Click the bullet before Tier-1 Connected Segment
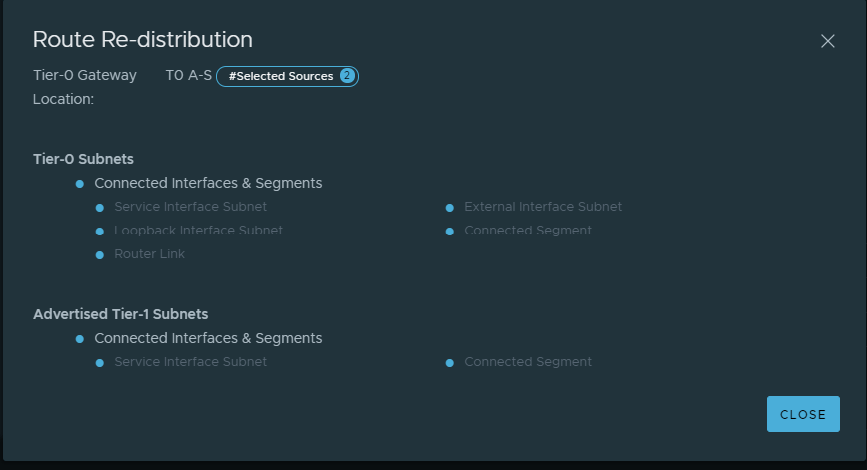The image size is (867, 470). coord(450,363)
